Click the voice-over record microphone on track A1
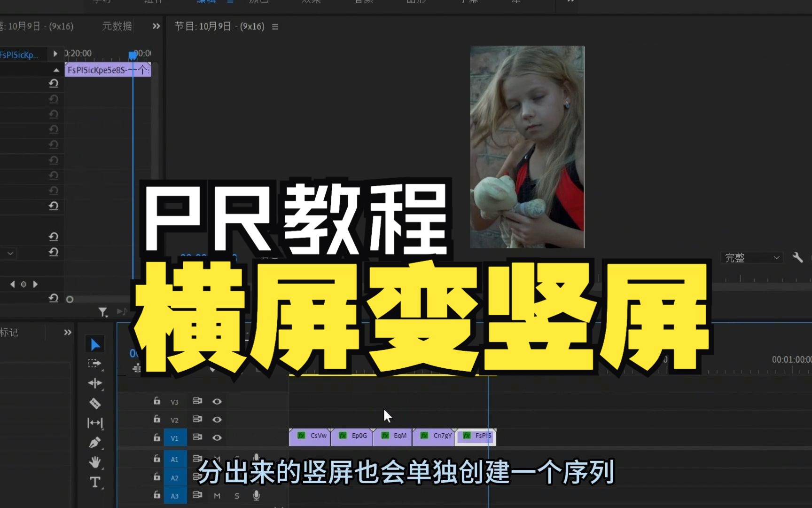Image resolution: width=812 pixels, height=508 pixels. pyautogui.click(x=256, y=458)
